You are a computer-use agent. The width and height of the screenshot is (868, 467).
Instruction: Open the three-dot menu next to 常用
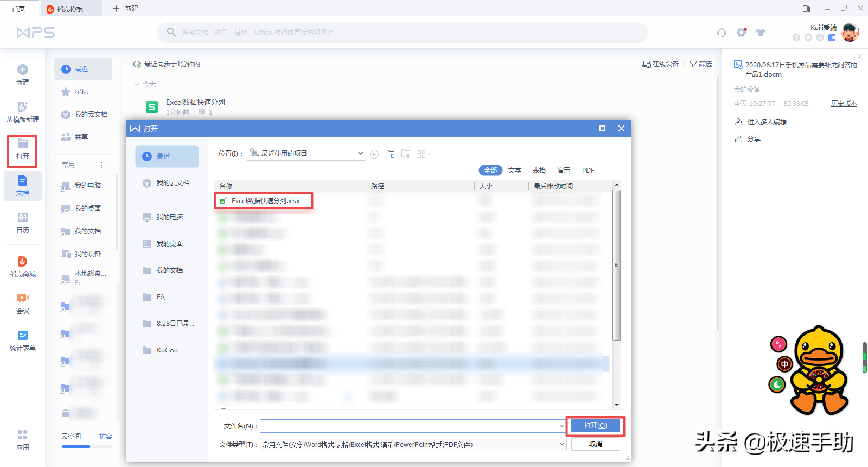point(101,165)
